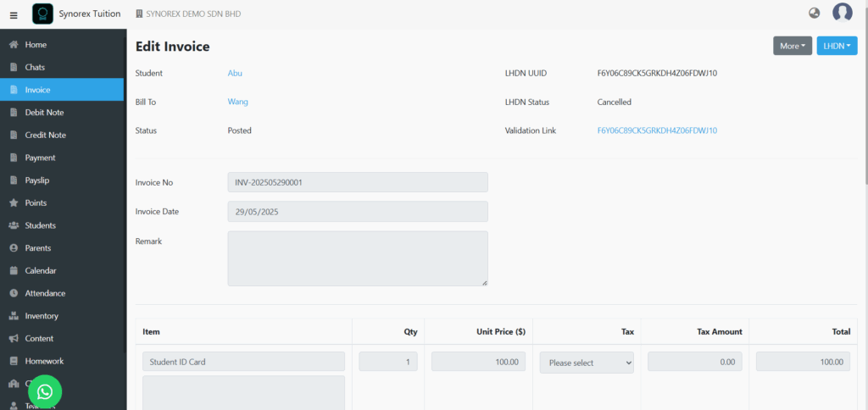Screen dimensions: 868x410
Task: Click the Payment sidebar icon
Action: click(14, 158)
